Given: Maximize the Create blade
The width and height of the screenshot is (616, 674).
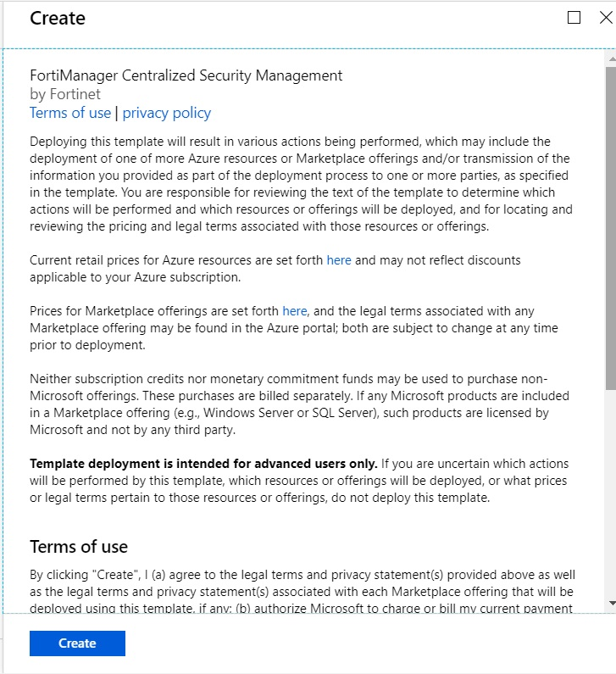Looking at the screenshot, I should (574, 18).
